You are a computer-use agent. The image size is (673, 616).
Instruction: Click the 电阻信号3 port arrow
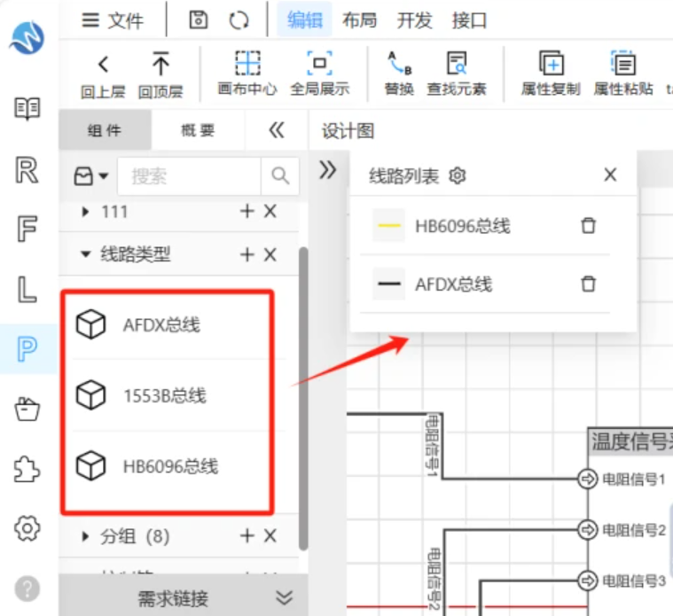click(x=588, y=581)
